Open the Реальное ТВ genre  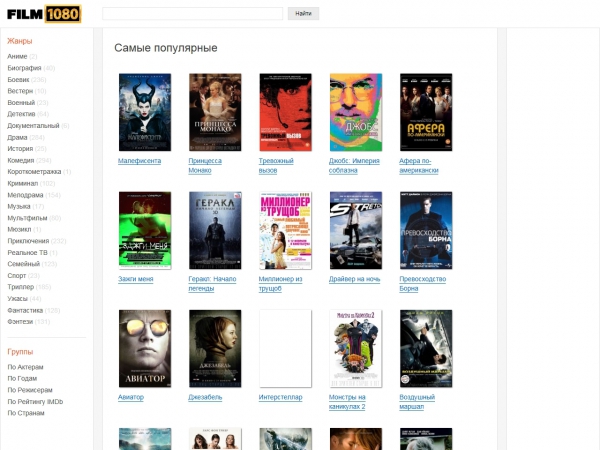point(27,253)
